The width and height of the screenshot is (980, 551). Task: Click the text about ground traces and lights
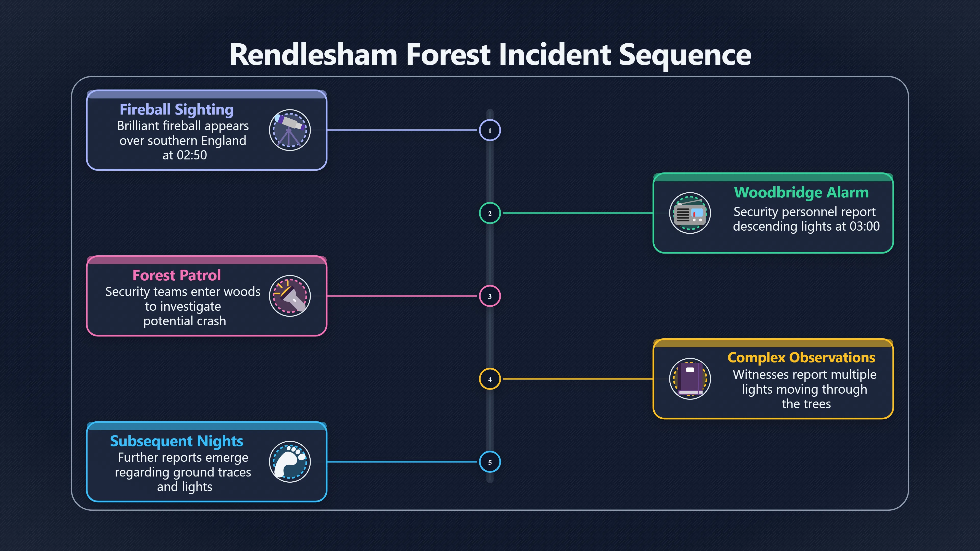tap(183, 472)
